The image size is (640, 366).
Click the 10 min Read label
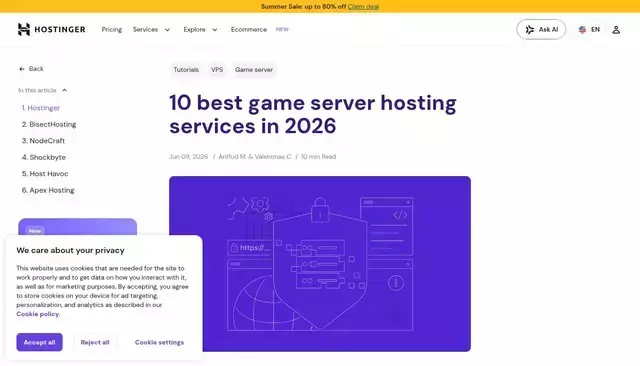point(318,157)
